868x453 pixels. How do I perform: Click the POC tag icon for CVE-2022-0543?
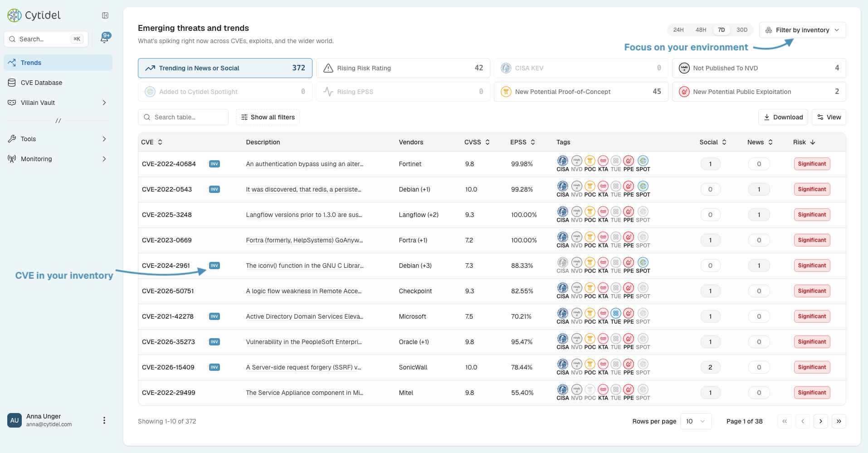click(590, 186)
